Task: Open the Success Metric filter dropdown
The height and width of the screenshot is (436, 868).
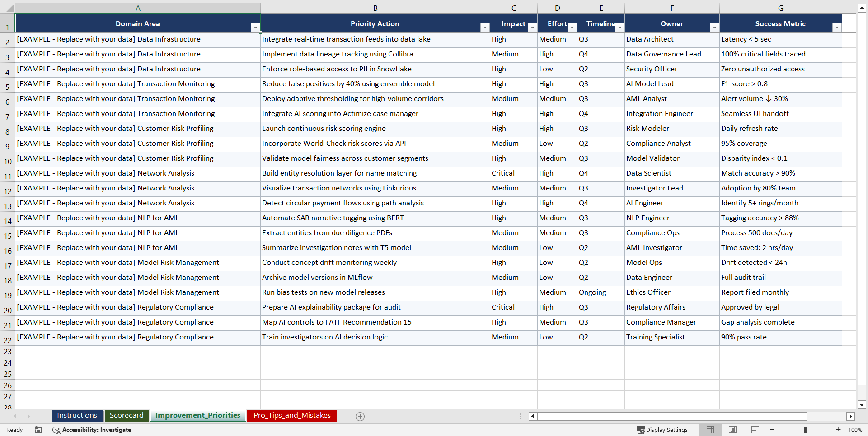Action: pos(837,28)
